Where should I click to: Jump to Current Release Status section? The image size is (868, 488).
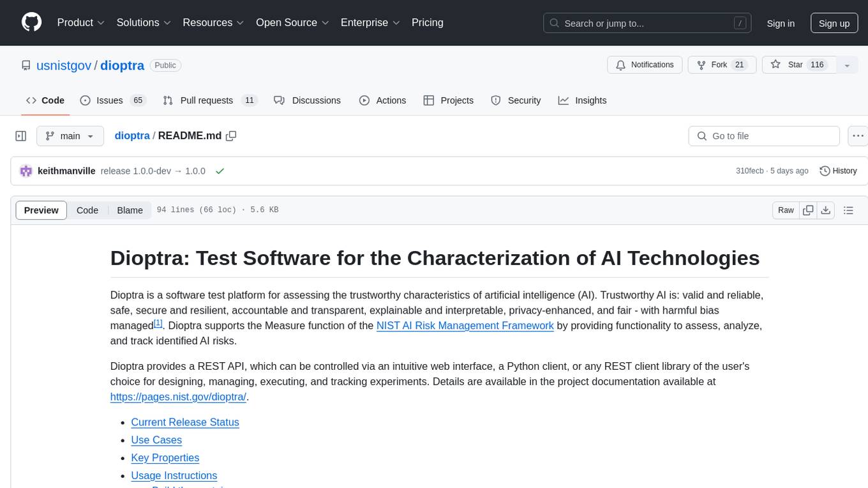pos(185,422)
